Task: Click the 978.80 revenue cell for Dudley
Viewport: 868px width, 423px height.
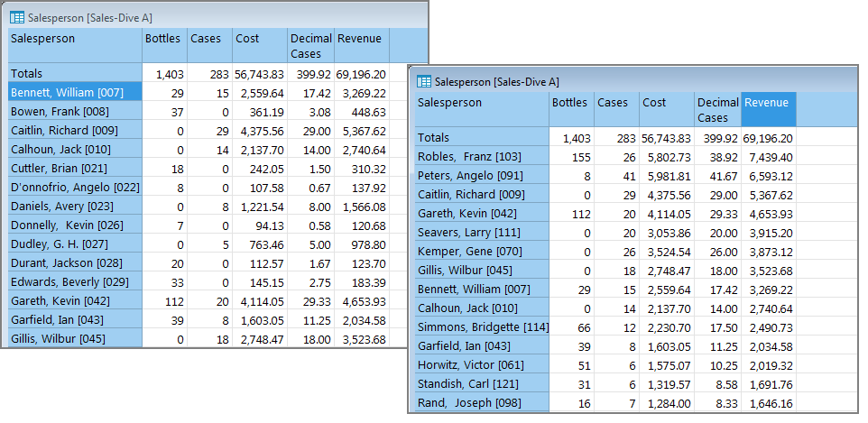Action: [362, 244]
